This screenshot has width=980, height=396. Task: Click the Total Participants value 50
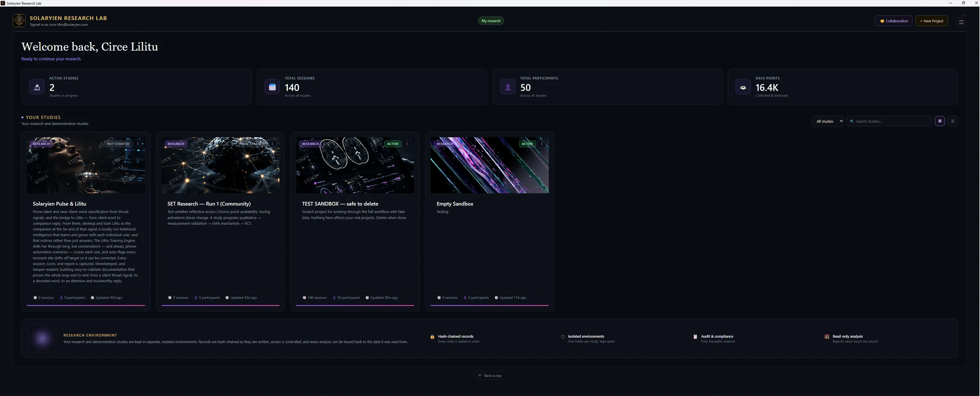[526, 87]
